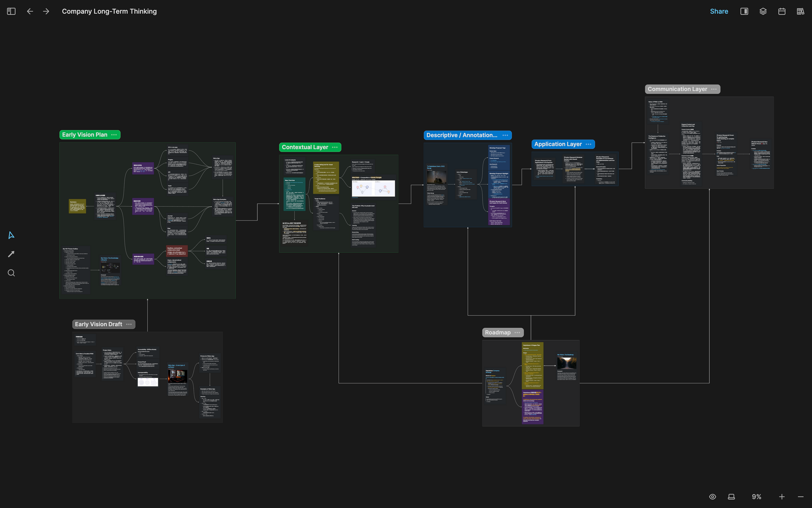Select the Application Layer section label
This screenshot has height=508, width=812.
pyautogui.click(x=558, y=144)
